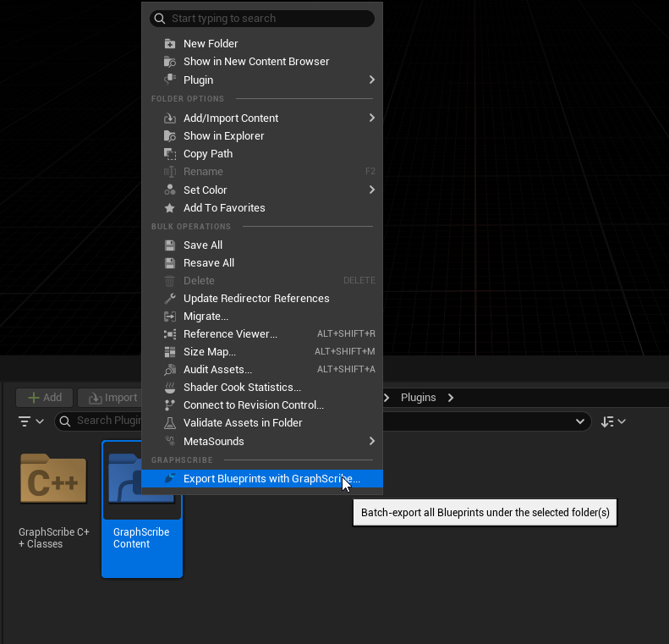Click the Shader Cook Statistics icon

click(x=170, y=387)
